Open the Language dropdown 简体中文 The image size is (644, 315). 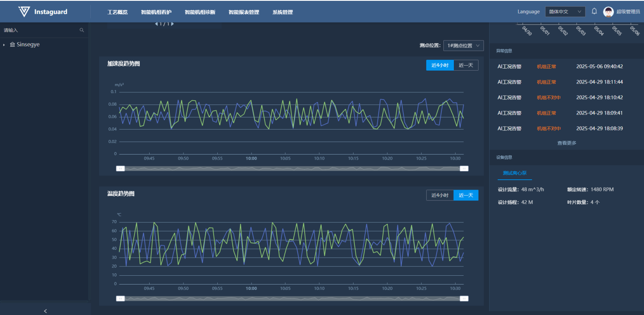click(565, 12)
